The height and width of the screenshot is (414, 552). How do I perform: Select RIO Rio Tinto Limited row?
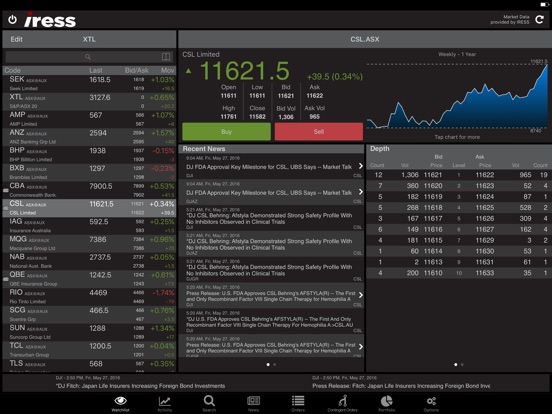(89, 297)
